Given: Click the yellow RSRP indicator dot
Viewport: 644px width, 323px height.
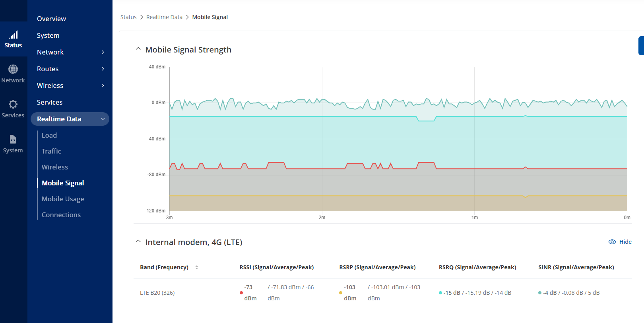Looking at the screenshot, I should click(341, 293).
